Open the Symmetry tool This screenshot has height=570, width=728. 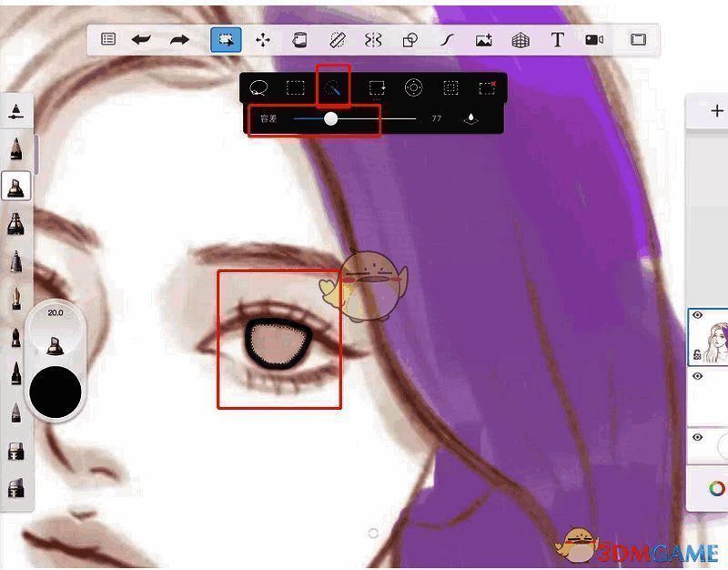click(373, 39)
